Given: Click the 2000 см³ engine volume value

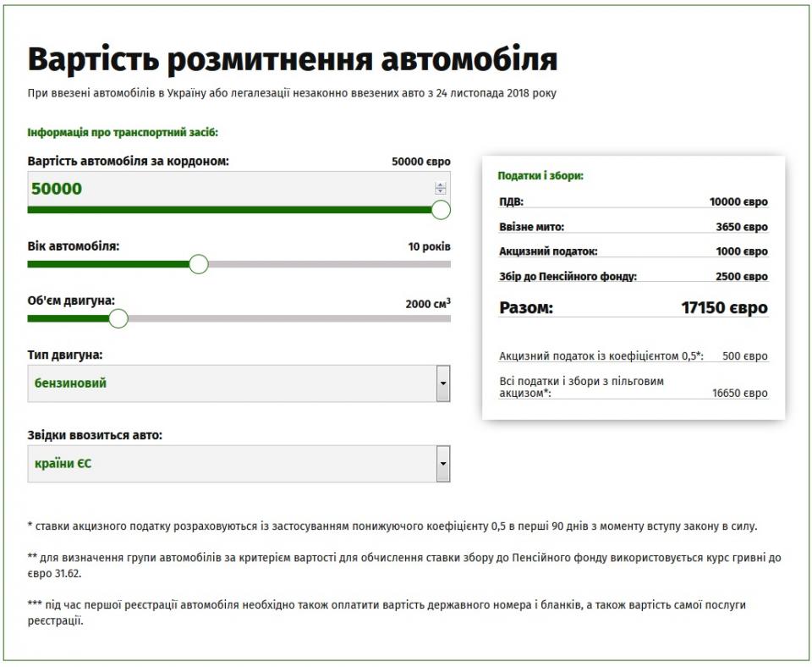Looking at the screenshot, I should coord(427,304).
